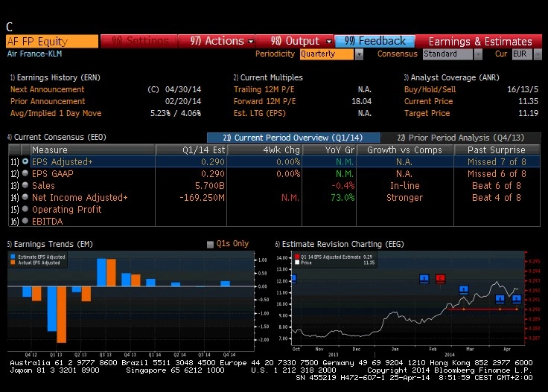This screenshot has width=548, height=392.
Task: Click the 4Wk Chg column header
Action: click(x=264, y=150)
